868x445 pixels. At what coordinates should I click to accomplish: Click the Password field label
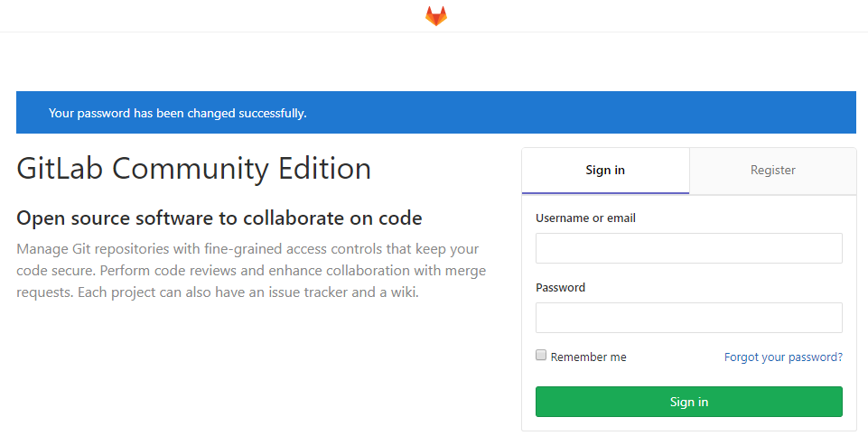coord(560,288)
